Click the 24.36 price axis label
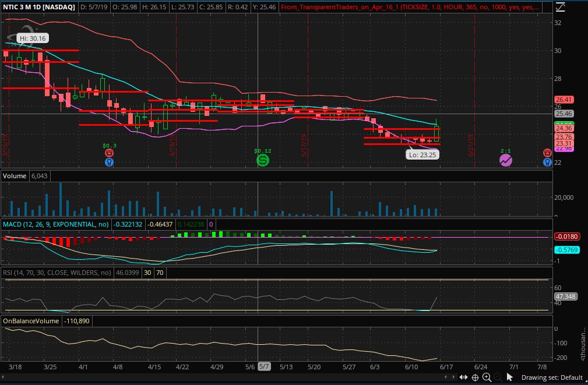 (x=564, y=128)
